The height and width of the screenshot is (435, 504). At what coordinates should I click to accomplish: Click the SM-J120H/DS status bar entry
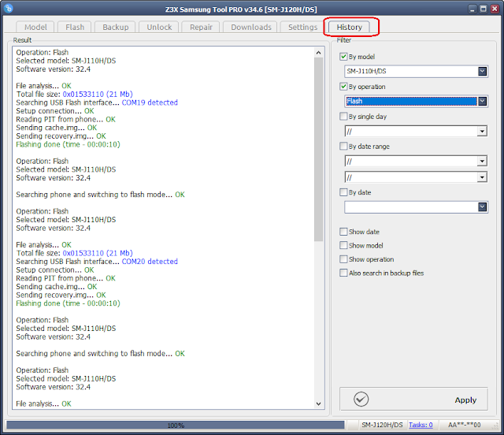382,425
